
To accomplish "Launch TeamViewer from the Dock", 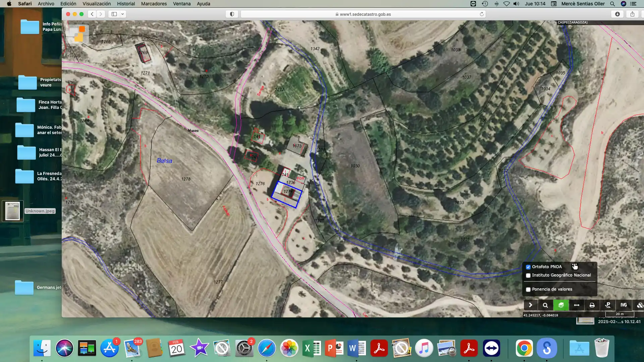I will coord(491,348).
